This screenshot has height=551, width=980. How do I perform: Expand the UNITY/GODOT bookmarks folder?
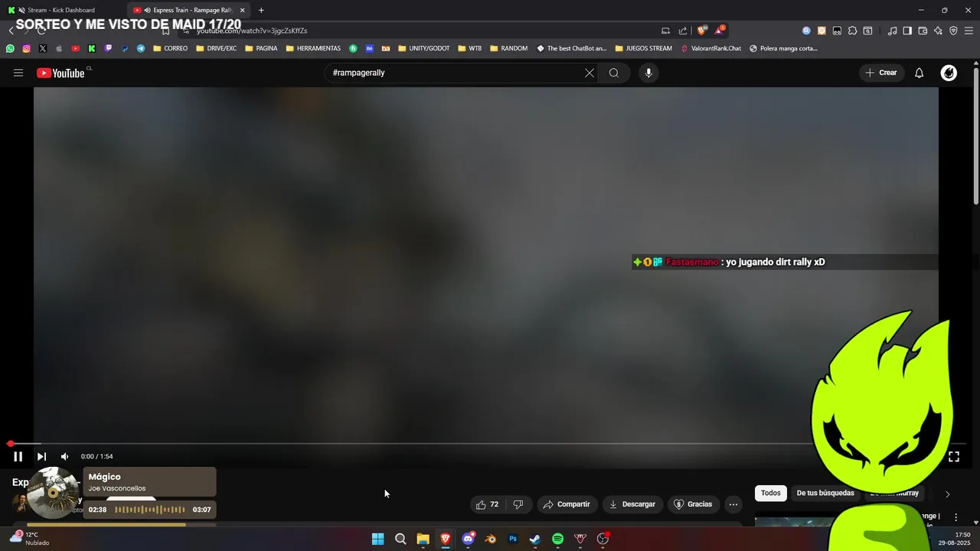[424, 48]
